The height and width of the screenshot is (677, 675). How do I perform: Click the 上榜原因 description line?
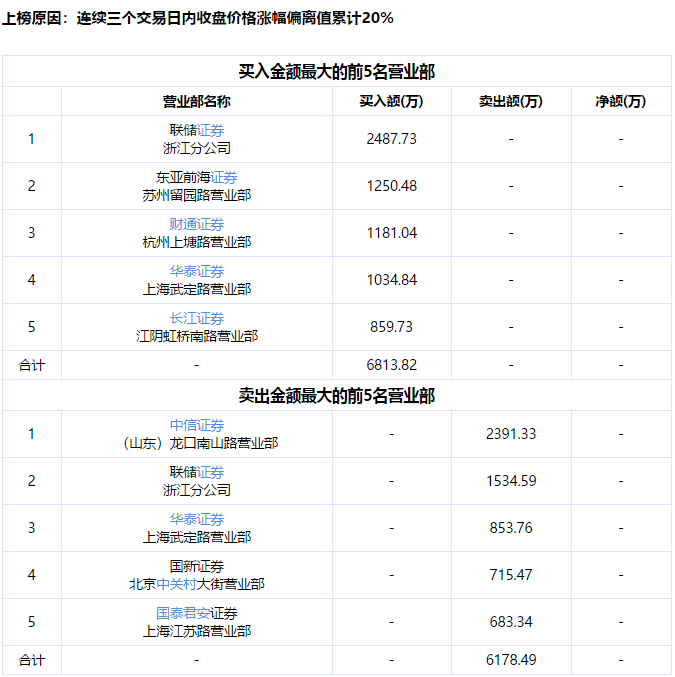198,18
